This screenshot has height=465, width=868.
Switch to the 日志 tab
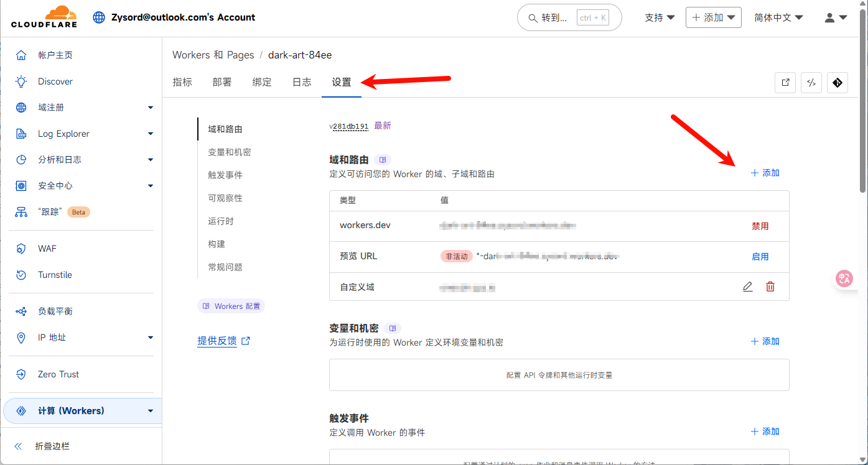(x=302, y=82)
